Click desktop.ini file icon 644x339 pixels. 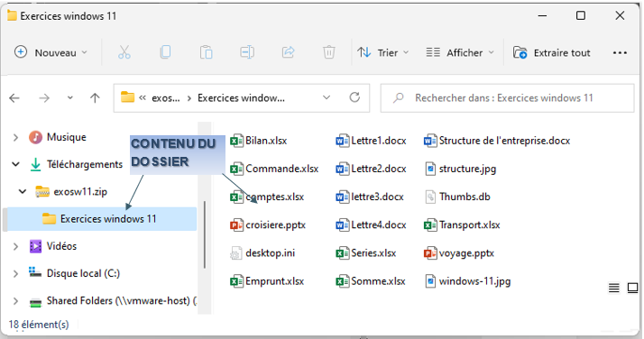[236, 253]
